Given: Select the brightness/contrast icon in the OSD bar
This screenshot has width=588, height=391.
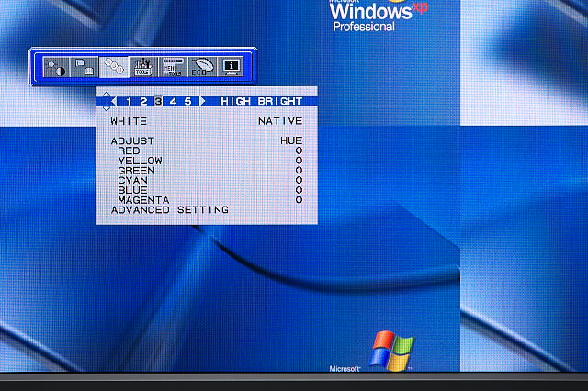Looking at the screenshot, I should click(55, 68).
